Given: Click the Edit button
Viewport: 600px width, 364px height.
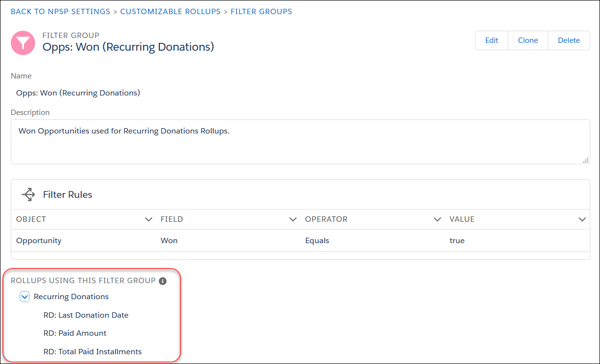Looking at the screenshot, I should [491, 40].
